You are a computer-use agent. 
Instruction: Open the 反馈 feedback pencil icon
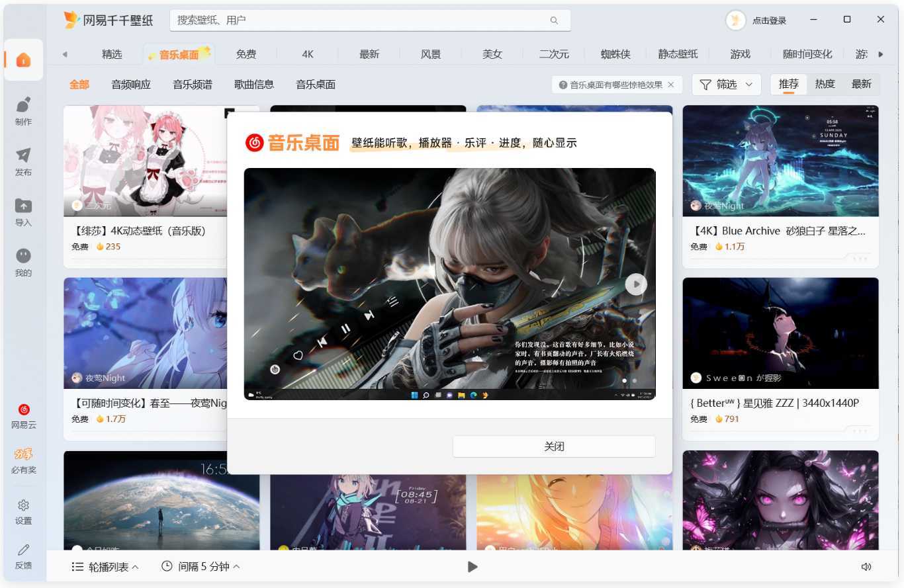[23, 550]
